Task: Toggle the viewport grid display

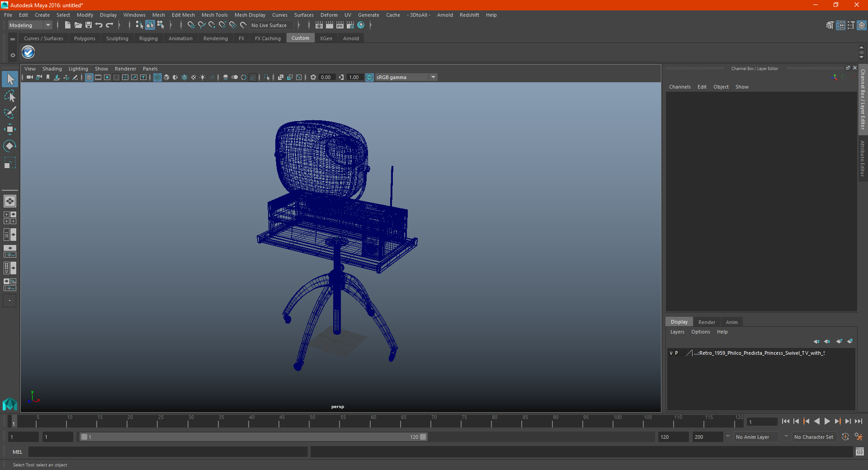Action: pos(89,77)
